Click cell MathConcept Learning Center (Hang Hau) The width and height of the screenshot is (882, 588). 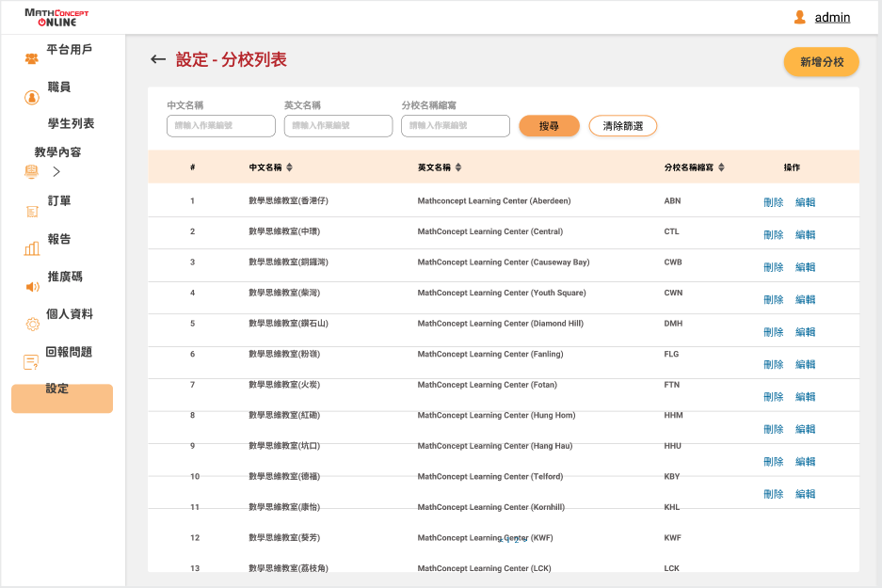tap(495, 446)
